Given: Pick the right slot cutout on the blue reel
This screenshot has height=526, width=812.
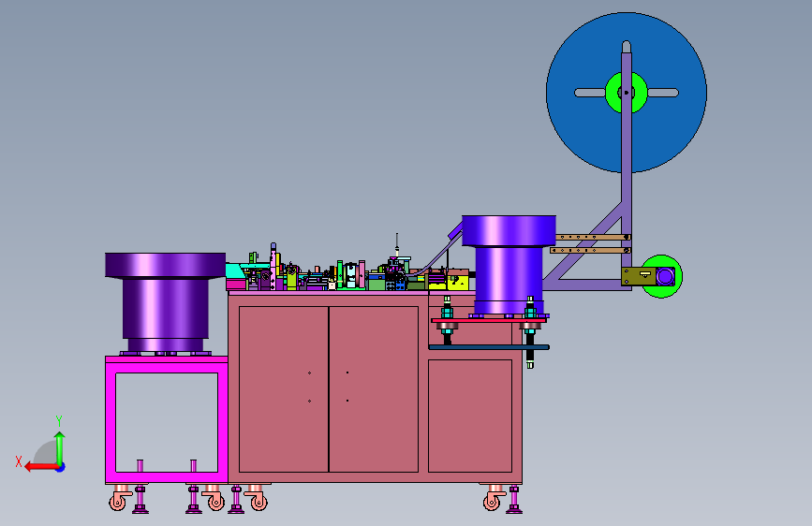Looking at the screenshot, I should pos(663,93).
